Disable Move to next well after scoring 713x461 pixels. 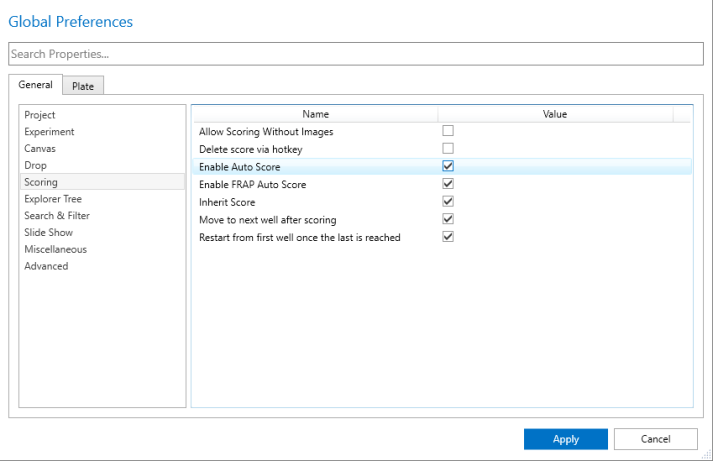pos(448,219)
